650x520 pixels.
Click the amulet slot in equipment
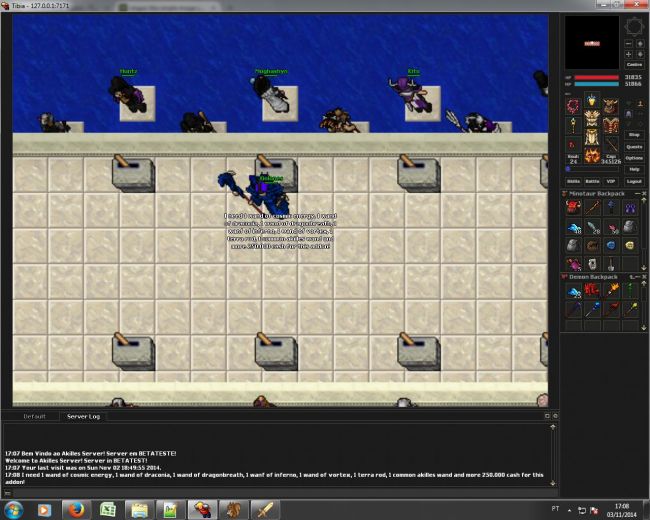click(x=573, y=106)
